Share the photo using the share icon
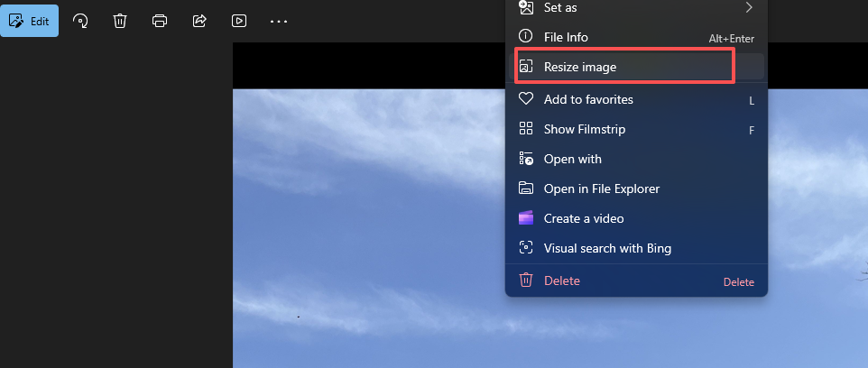 200,21
